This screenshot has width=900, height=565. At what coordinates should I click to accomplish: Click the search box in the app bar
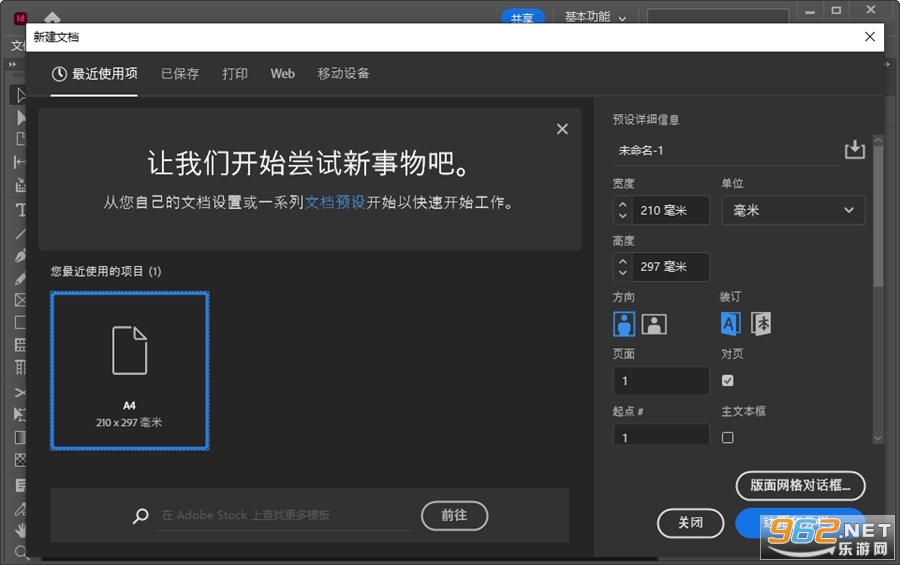[x=718, y=16]
